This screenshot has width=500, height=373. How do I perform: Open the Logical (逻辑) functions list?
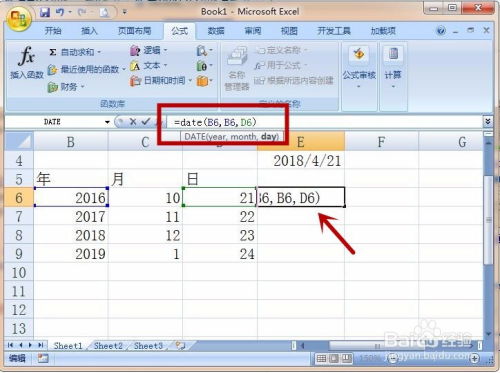point(149,50)
